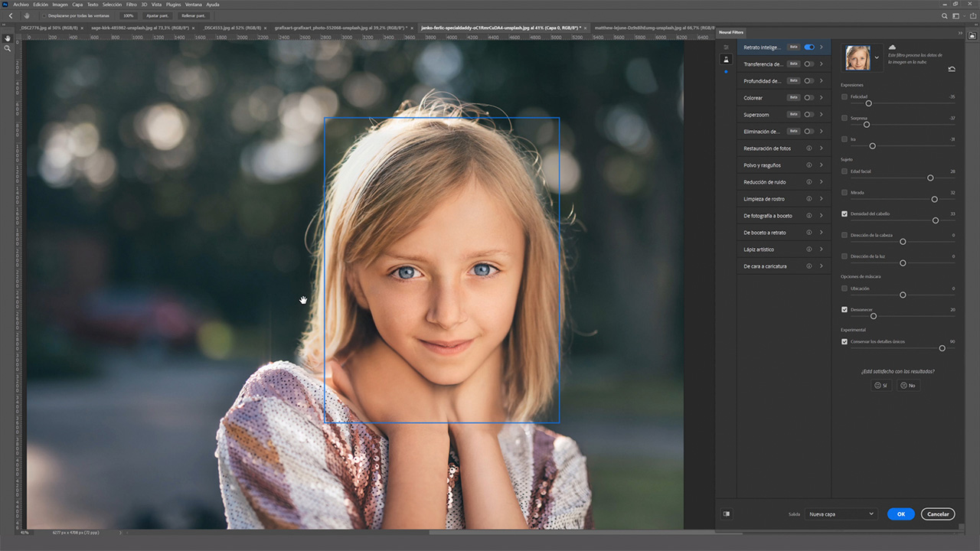Screen dimensions: 980x551
Task: Click the OK button to apply the filter
Action: [900, 514]
